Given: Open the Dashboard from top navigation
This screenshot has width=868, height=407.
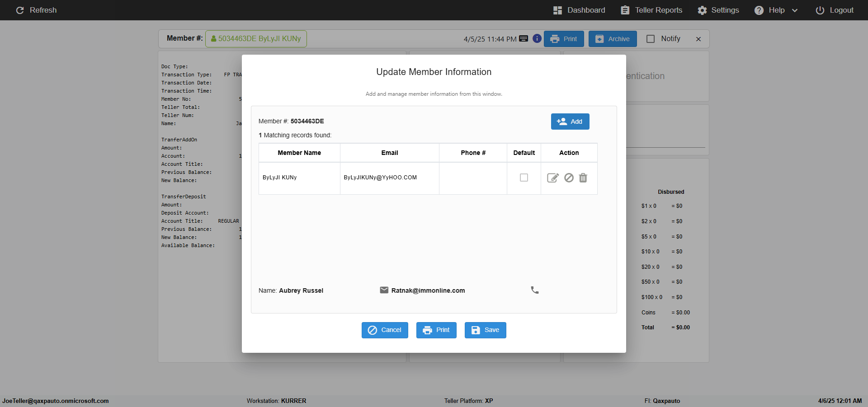Looking at the screenshot, I should click(x=579, y=10).
